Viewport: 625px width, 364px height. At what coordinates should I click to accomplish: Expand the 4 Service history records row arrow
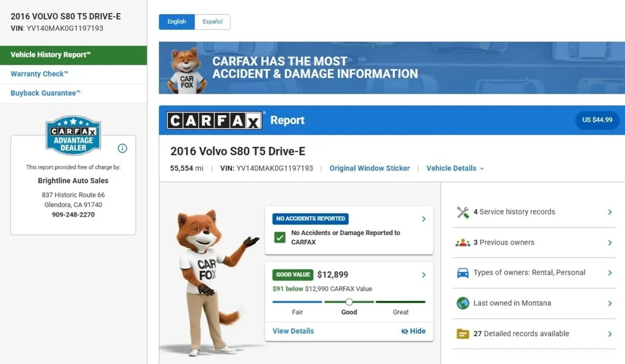click(610, 212)
